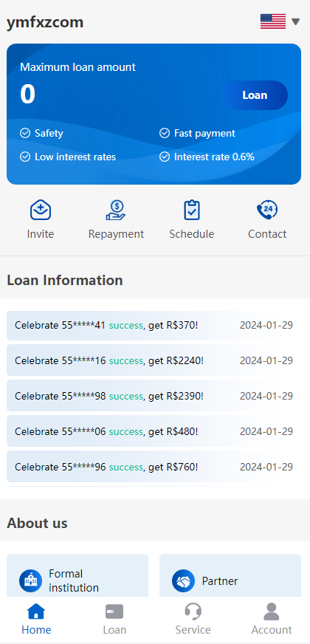Click the US flag language selector
Image resolution: width=310 pixels, height=644 pixels.
coord(273,21)
